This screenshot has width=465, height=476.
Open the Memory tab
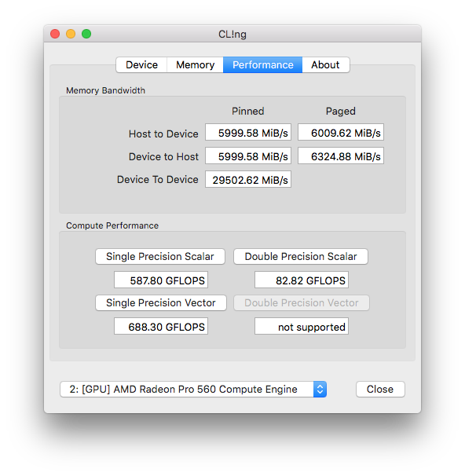point(195,64)
